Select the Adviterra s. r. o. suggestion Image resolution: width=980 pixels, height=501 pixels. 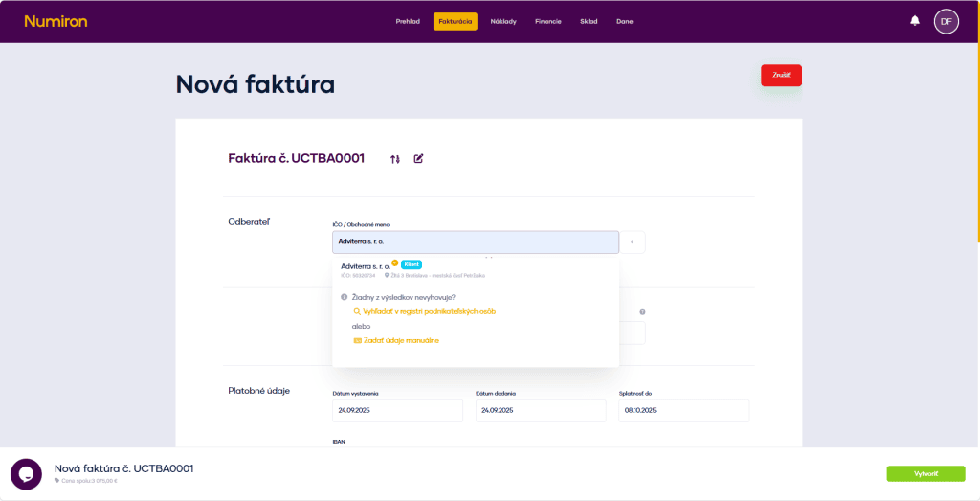coord(476,269)
